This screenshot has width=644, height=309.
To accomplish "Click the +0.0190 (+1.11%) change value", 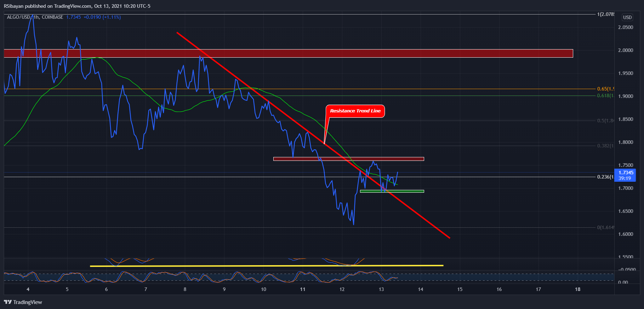I will pyautogui.click(x=102, y=17).
